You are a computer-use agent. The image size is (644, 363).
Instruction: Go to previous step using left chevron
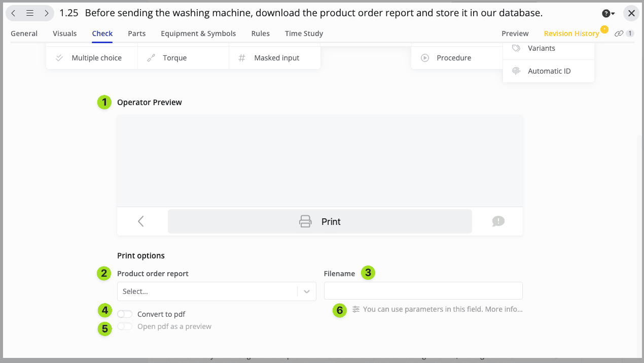[14, 13]
